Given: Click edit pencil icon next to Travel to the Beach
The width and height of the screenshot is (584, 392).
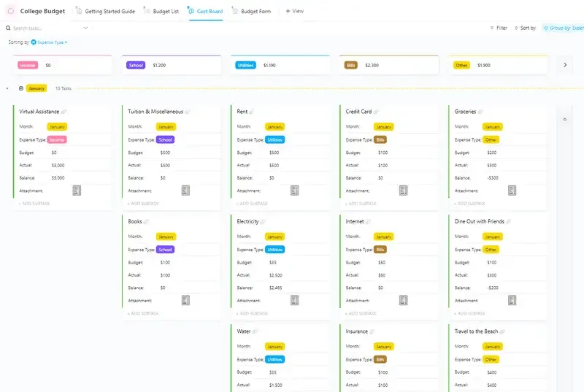Looking at the screenshot, I should pyautogui.click(x=502, y=331).
